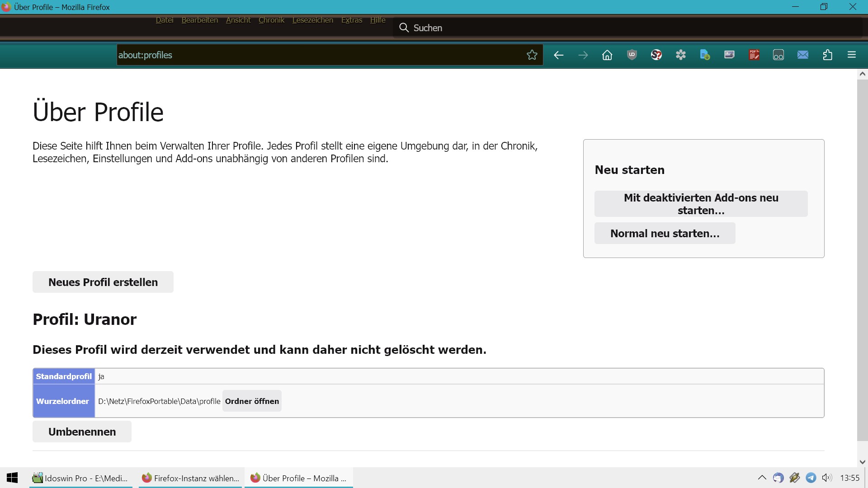This screenshot has width=868, height=488.
Task: Open the Lesezeichen menu
Action: point(312,20)
